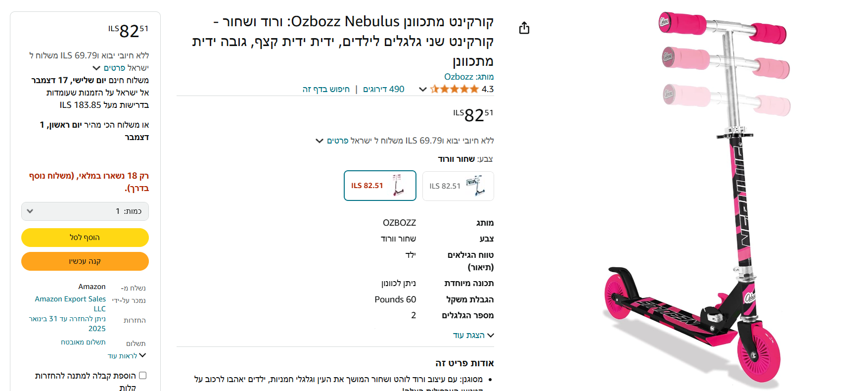Click the share icon beside product image
Viewport: 868px width, 391px height.
(x=524, y=28)
